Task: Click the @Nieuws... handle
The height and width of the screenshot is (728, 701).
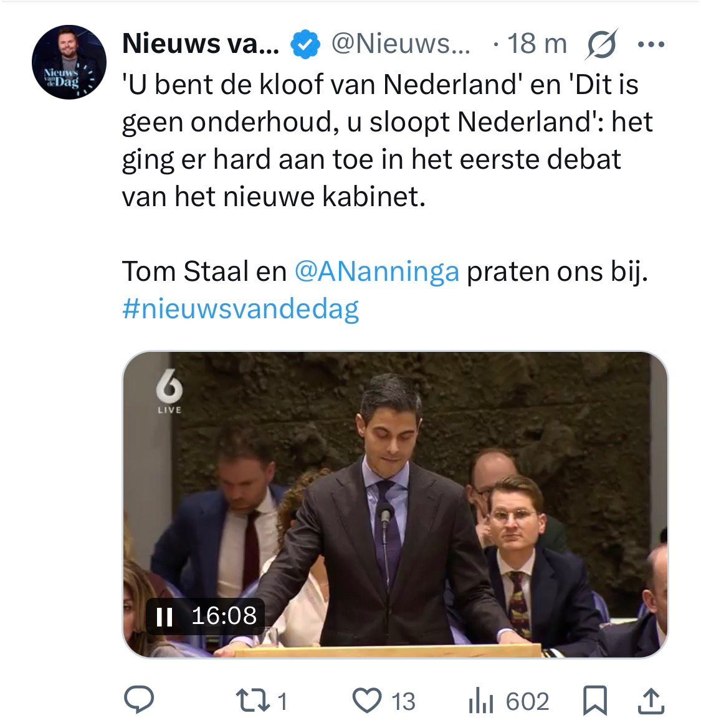Action: click(x=401, y=44)
